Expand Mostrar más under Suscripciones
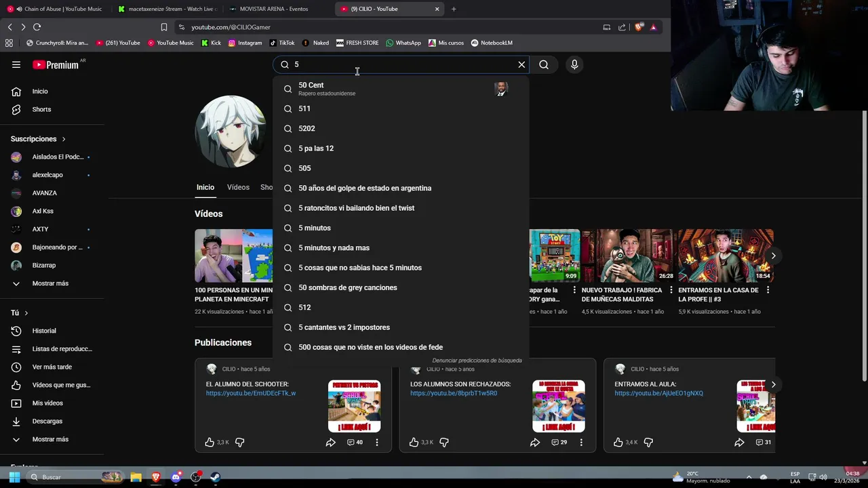This screenshot has width=868, height=488. coord(52,283)
